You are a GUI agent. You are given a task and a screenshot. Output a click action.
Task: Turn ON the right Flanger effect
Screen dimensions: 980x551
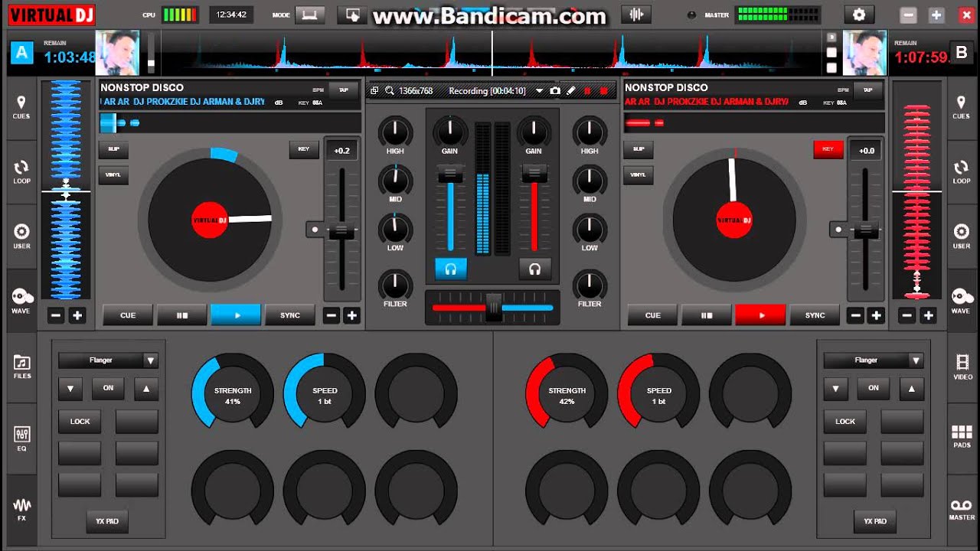(873, 389)
